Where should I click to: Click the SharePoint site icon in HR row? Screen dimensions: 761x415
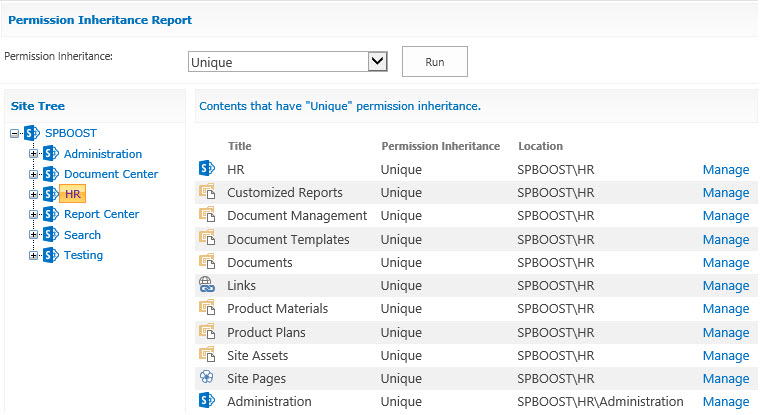(207, 168)
